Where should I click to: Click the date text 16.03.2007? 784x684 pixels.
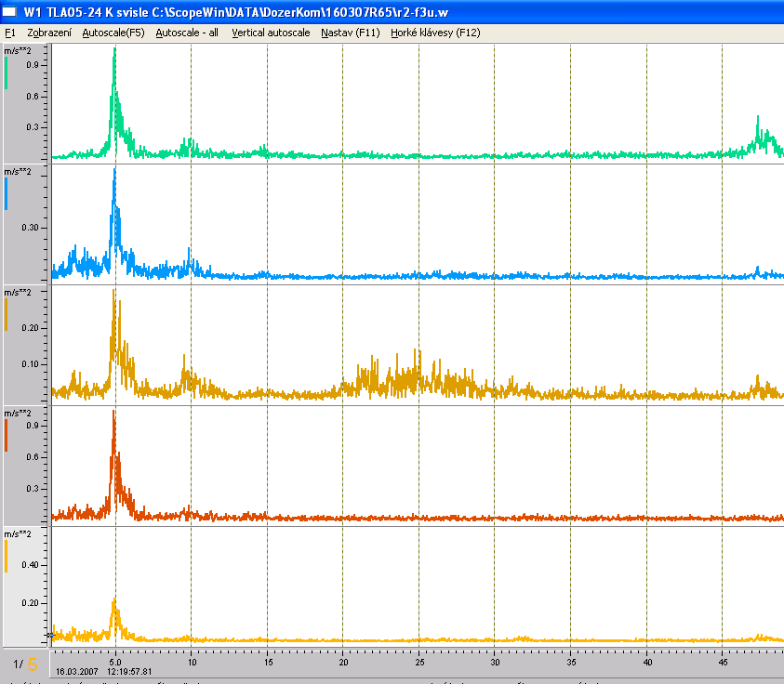point(76,672)
